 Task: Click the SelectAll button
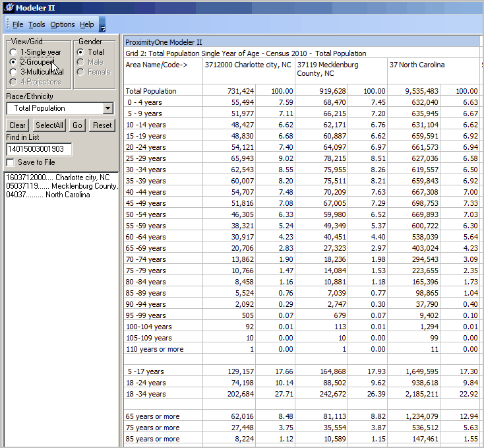tap(49, 125)
